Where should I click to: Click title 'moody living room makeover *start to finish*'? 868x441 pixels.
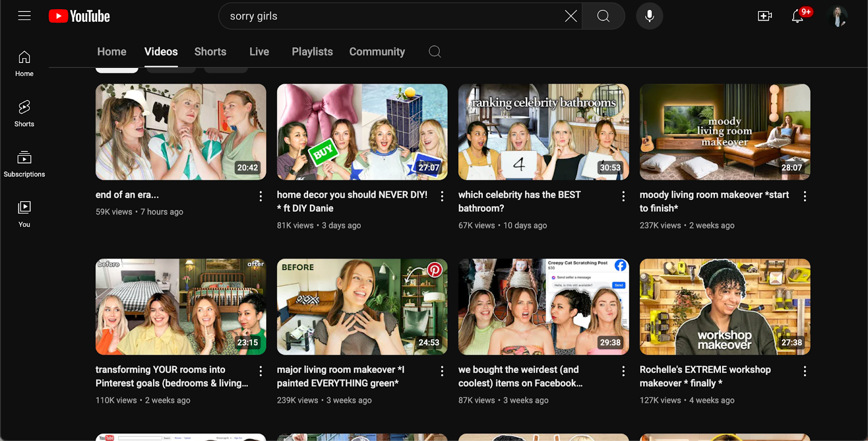click(x=714, y=201)
